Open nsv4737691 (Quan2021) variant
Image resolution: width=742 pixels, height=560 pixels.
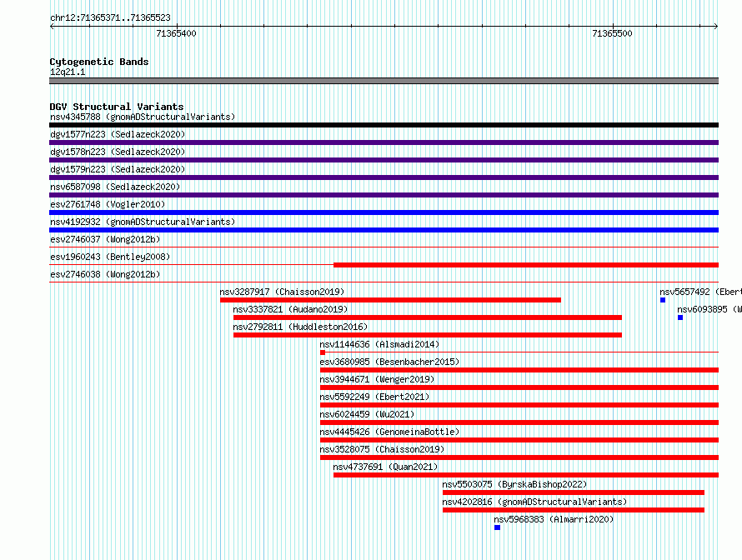click(x=385, y=467)
